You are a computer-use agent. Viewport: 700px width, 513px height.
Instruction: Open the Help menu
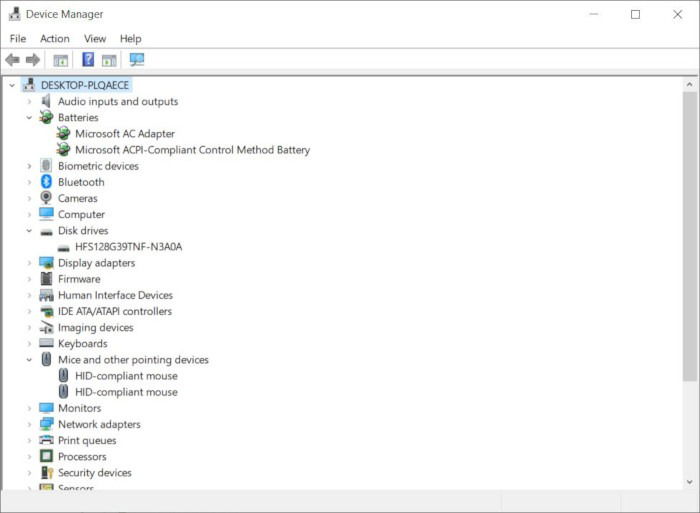point(130,39)
